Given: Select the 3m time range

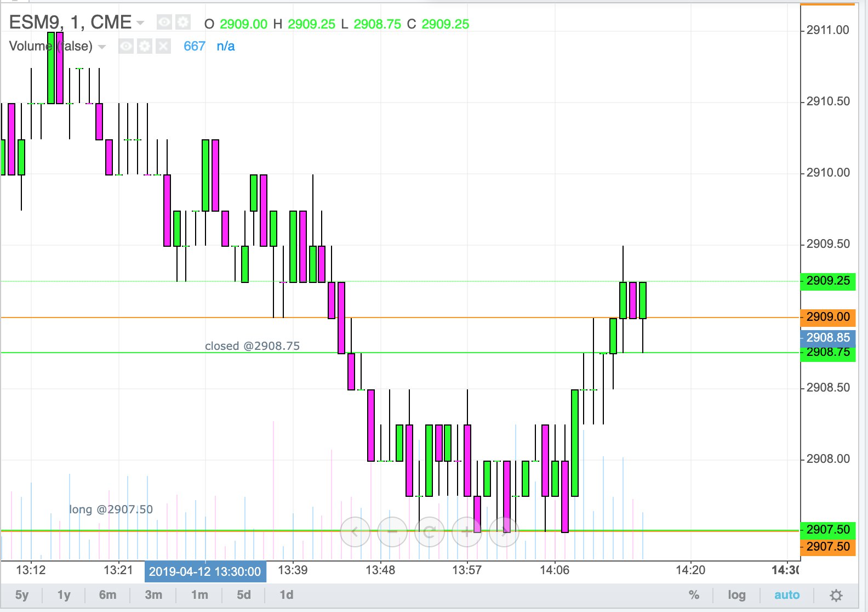Looking at the screenshot, I should coord(153,595).
